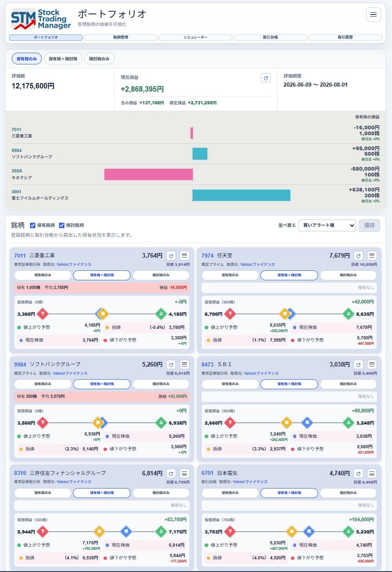Click the 7011 三菱重工業 chart row label
This screenshot has height=572, width=392.
click(x=22, y=133)
